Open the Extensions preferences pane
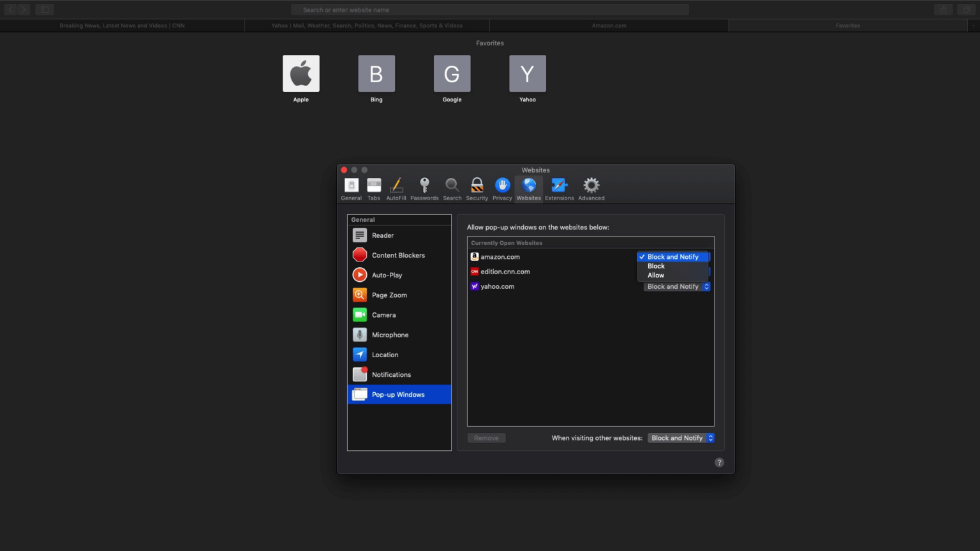The width and height of the screenshot is (980, 551). [x=559, y=188]
